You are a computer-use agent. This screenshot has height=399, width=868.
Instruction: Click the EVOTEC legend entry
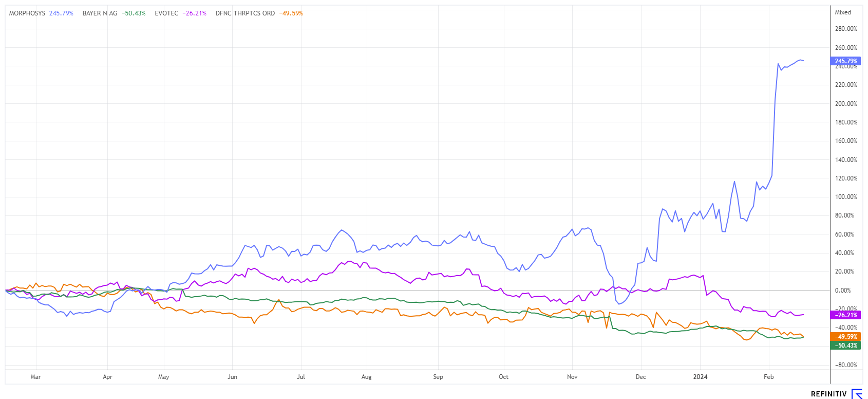pos(166,13)
